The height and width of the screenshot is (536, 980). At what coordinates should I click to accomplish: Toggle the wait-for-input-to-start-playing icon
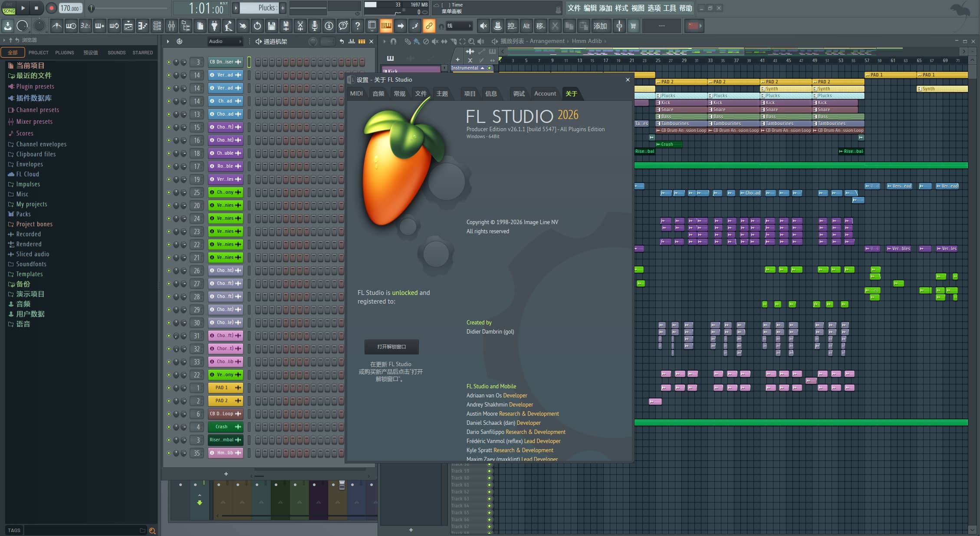pyautogui.click(x=71, y=26)
